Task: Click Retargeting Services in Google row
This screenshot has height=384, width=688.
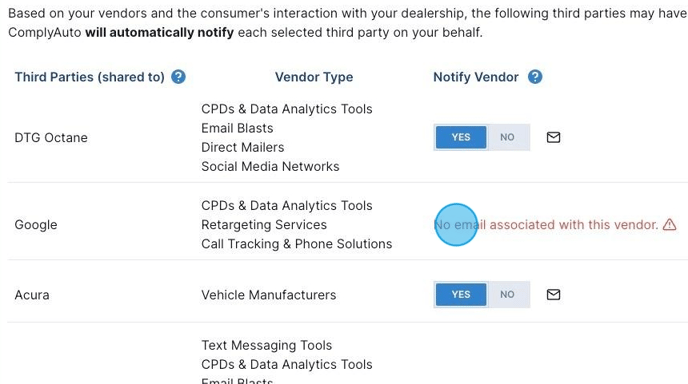Action: 264,225
